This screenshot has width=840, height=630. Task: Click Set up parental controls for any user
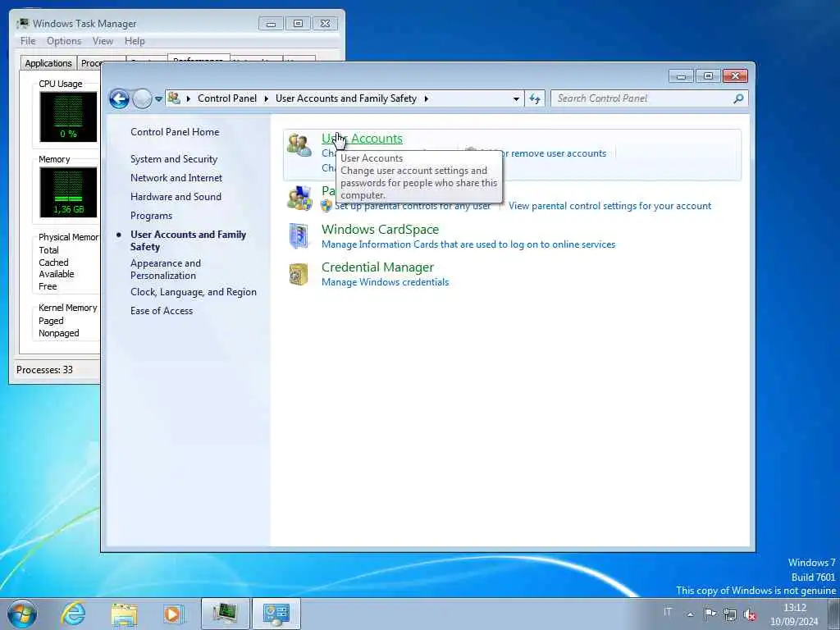point(413,206)
